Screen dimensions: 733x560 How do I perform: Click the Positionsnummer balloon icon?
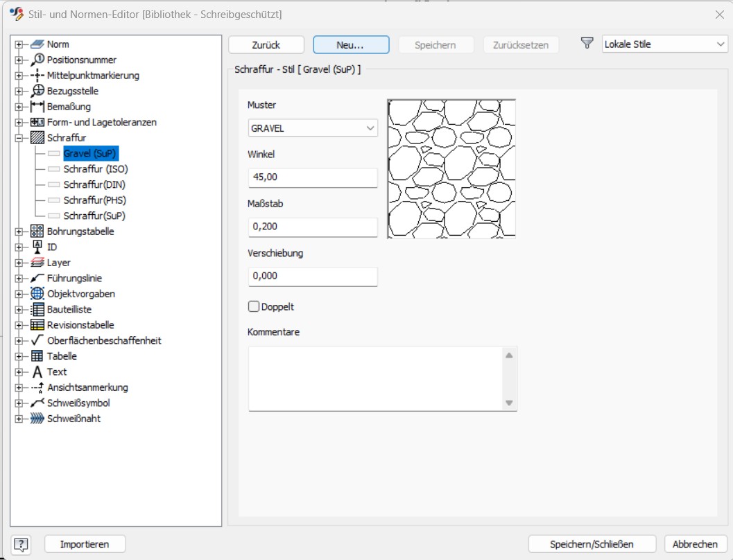37,60
